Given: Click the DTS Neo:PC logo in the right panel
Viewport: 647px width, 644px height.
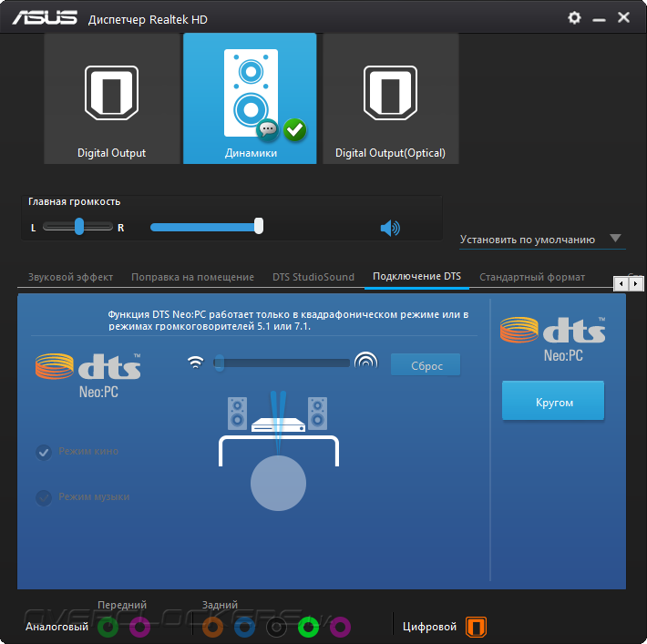Looking at the screenshot, I should [x=553, y=339].
